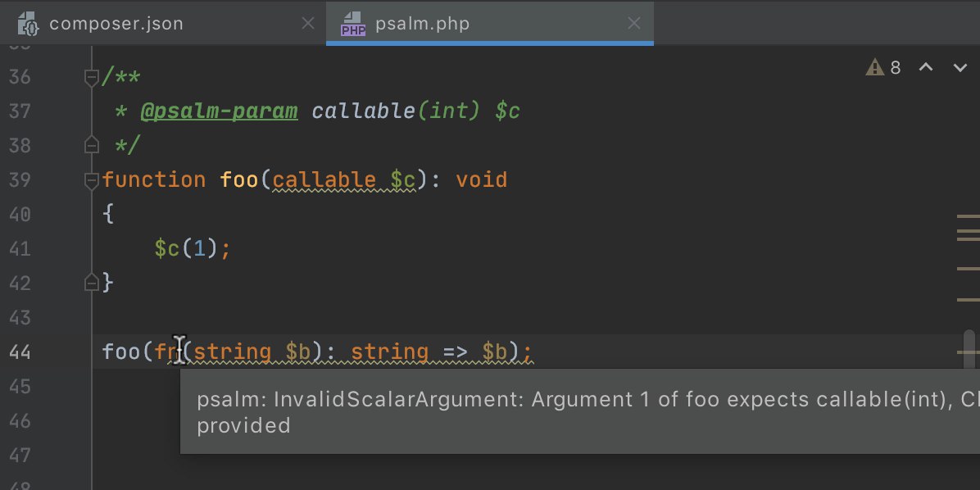Image resolution: width=980 pixels, height=490 pixels.
Task: Click the scrollbar thumb beside line 44
Action: tap(969, 350)
